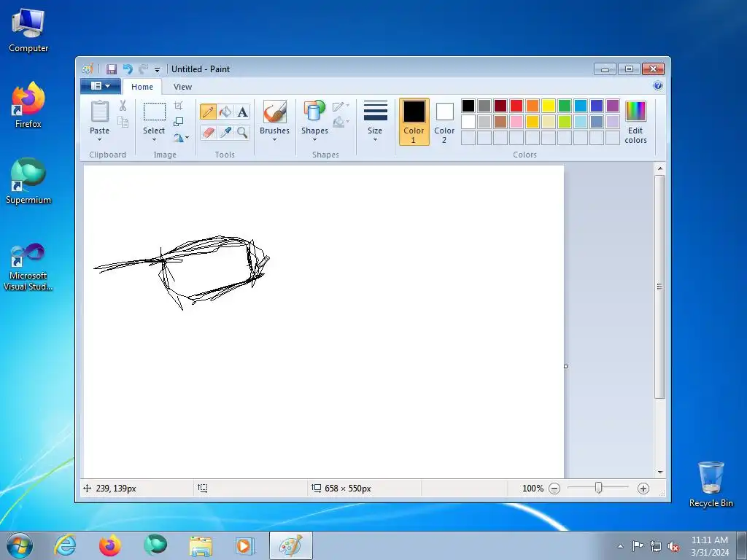
Task: Select the Fill with color bucket tool
Action: point(225,112)
